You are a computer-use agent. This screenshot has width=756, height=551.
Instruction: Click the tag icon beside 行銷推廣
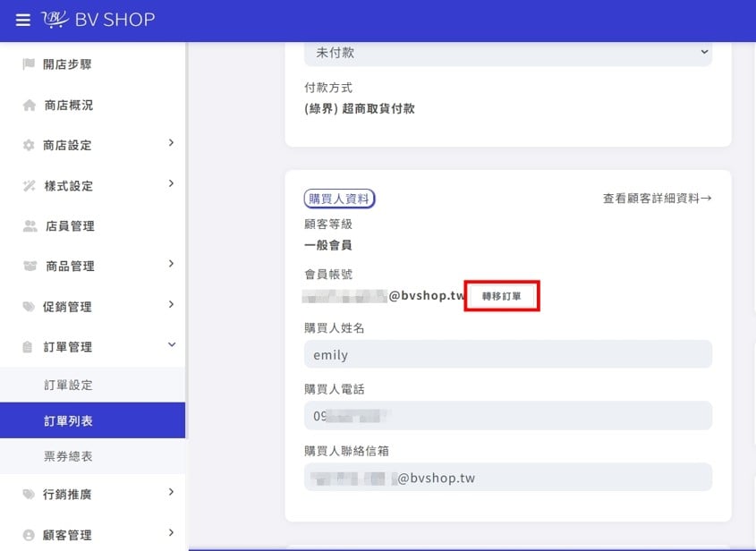(x=29, y=494)
